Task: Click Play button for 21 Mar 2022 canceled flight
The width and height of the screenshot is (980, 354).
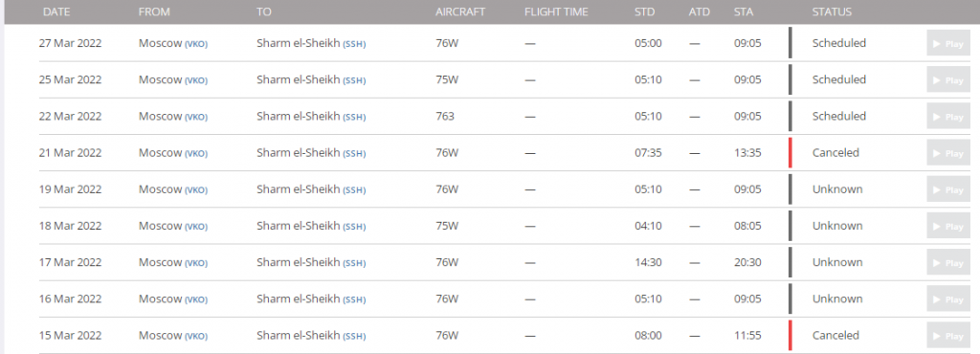Action: click(x=948, y=153)
